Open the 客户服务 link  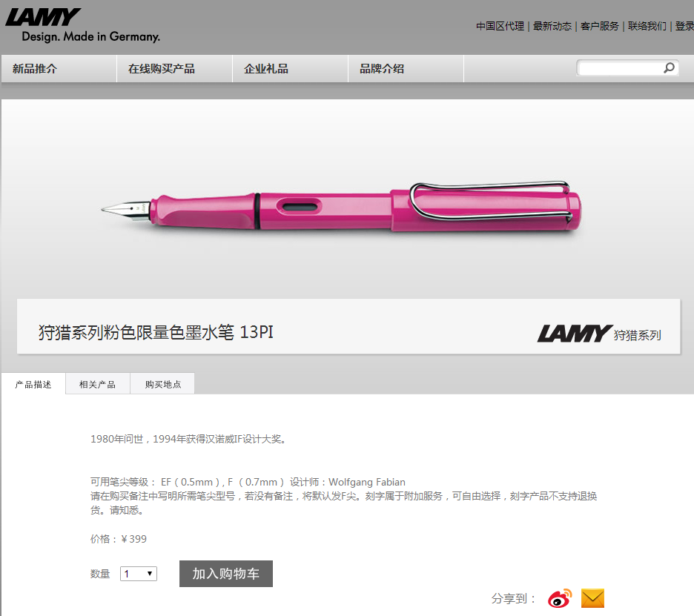coord(599,26)
